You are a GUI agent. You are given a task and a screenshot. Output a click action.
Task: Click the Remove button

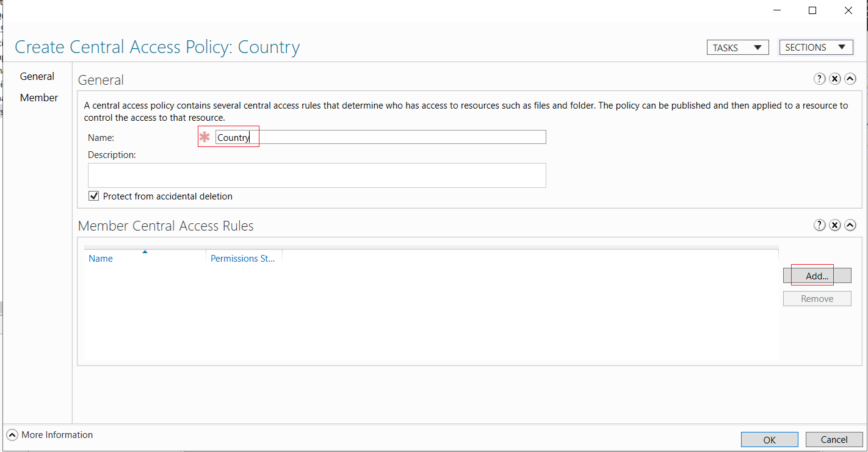click(817, 299)
